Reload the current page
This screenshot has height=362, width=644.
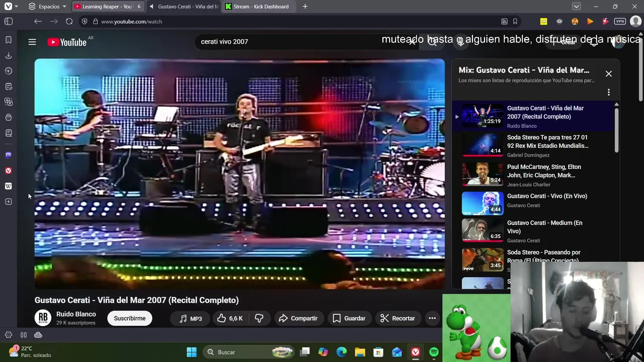click(69, 22)
